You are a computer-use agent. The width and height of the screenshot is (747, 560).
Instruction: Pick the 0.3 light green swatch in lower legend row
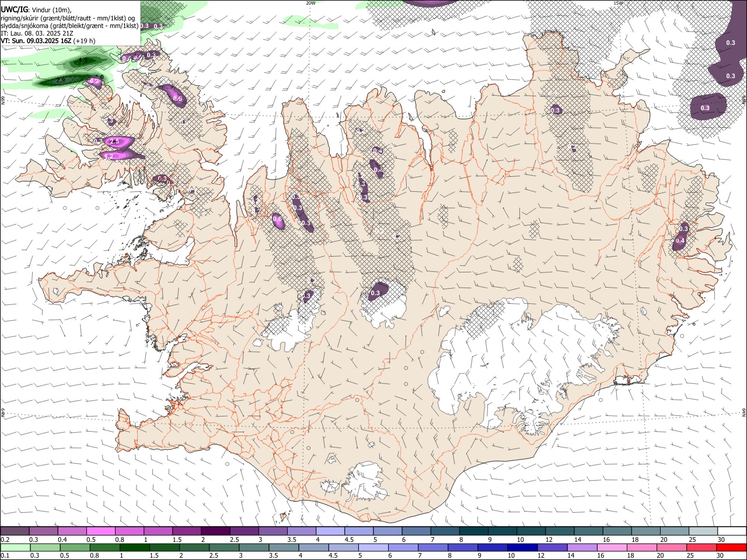[x=45, y=547]
